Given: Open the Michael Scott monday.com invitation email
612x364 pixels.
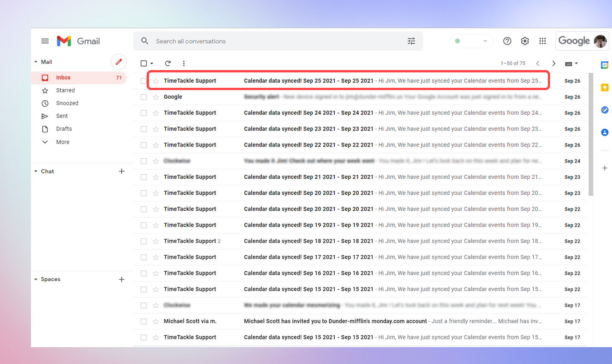Looking at the screenshot, I should tap(360, 321).
